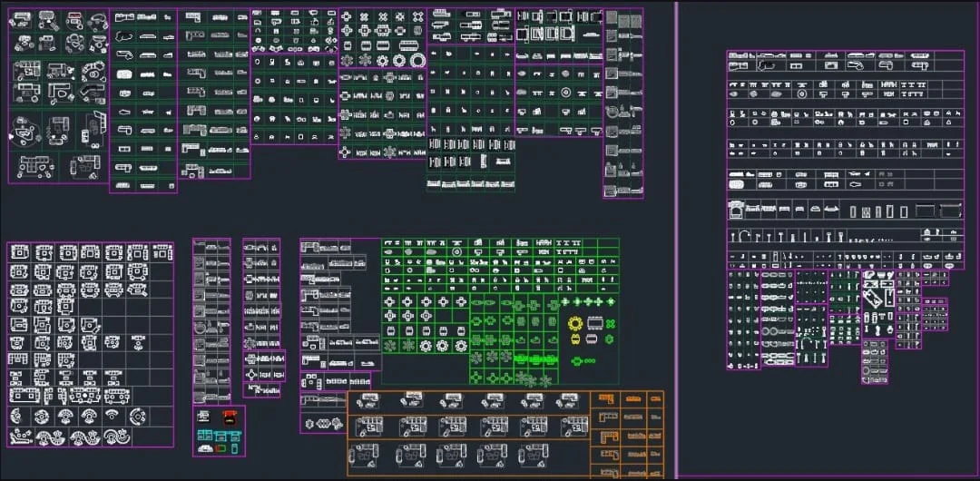Select the rotated diagonal furniture in right sheet
The width and height of the screenshot is (980, 481).
pyautogui.click(x=874, y=297)
